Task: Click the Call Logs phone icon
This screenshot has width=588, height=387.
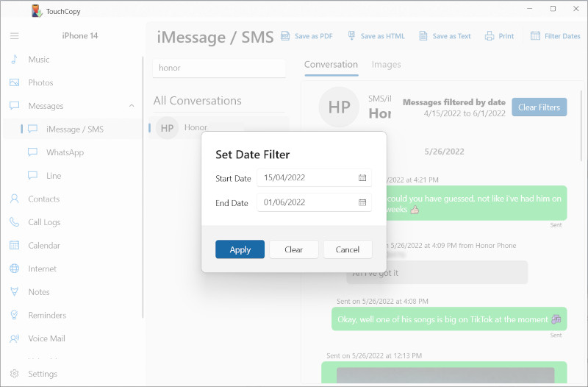Action: [x=14, y=222]
